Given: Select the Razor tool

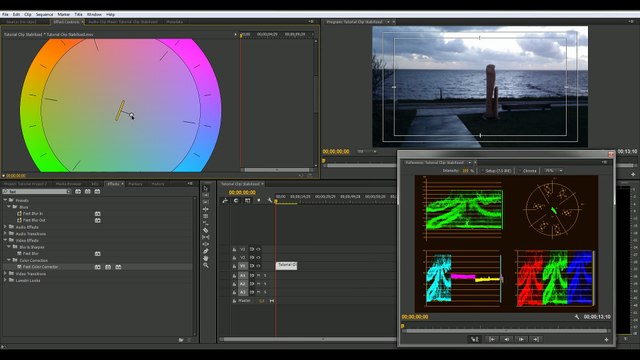Looking at the screenshot, I should tap(206, 230).
